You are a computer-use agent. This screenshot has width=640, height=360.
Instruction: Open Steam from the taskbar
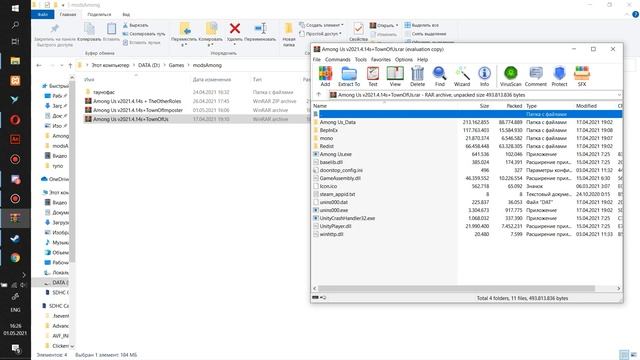[15, 238]
